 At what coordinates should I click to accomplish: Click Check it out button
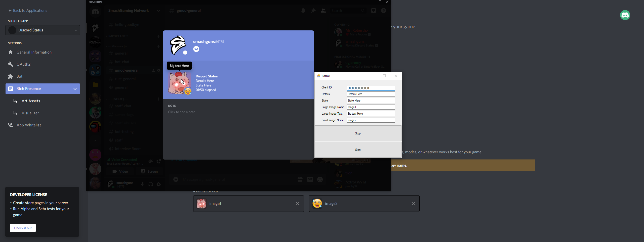[x=23, y=228]
